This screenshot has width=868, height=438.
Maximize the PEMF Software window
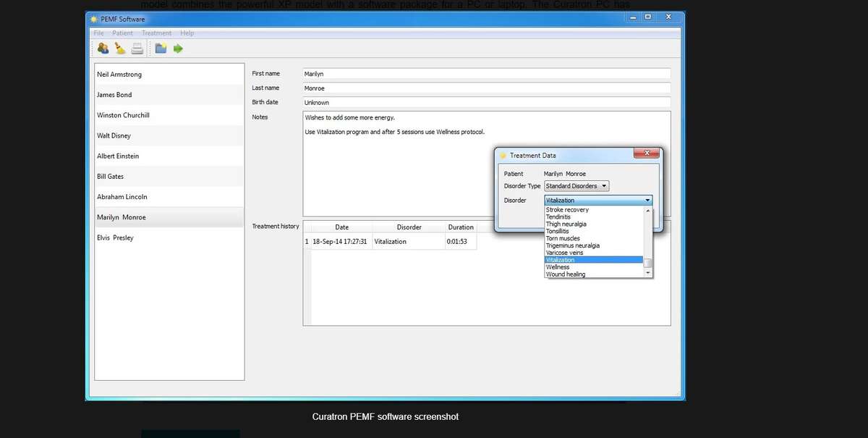[x=647, y=17]
